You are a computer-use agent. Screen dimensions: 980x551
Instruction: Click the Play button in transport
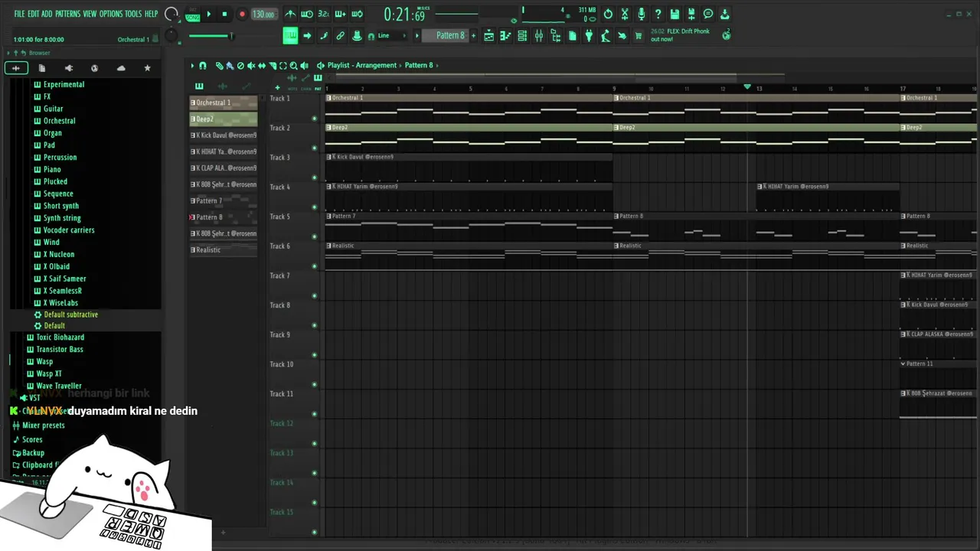point(208,14)
